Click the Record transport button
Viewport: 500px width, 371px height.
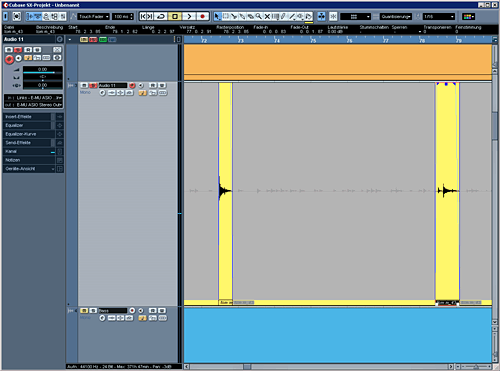click(x=202, y=16)
